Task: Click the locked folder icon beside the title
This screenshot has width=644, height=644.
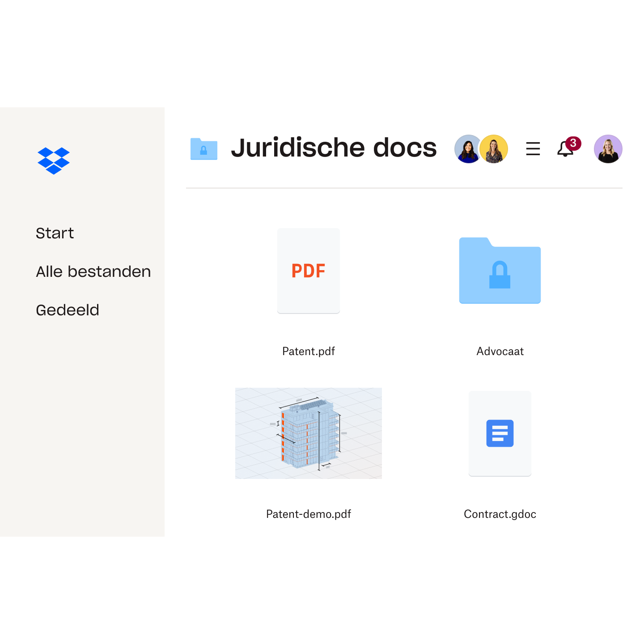Action: click(x=204, y=148)
